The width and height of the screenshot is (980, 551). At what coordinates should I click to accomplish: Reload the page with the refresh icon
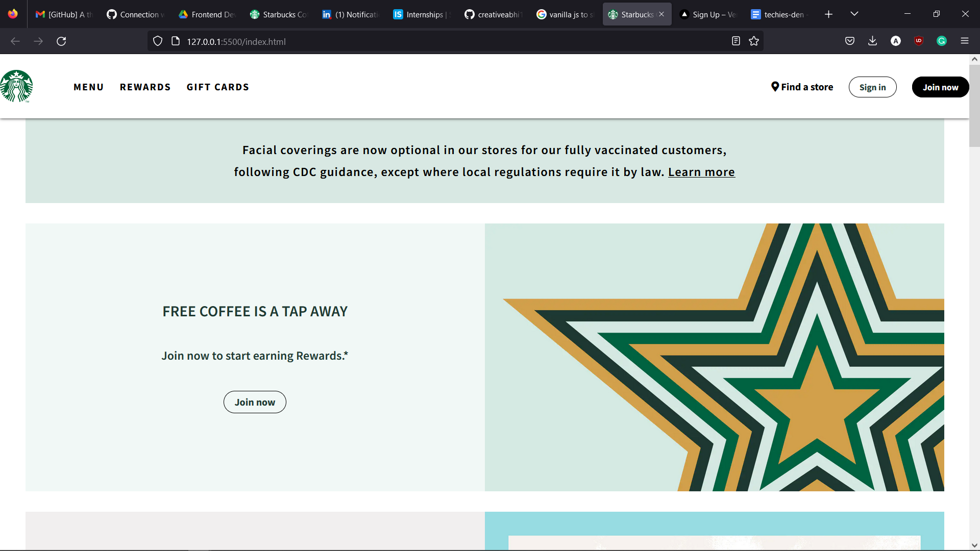coord(61,41)
